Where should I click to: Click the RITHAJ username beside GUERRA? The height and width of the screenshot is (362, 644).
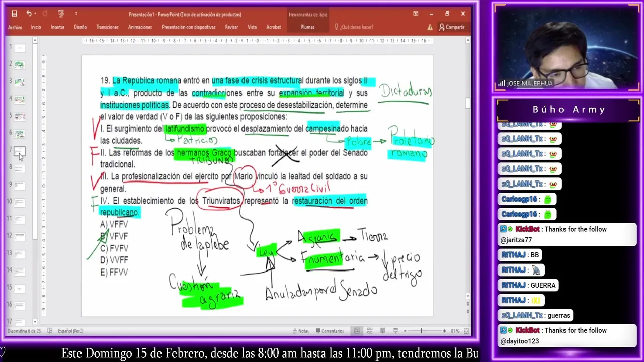click(x=513, y=285)
